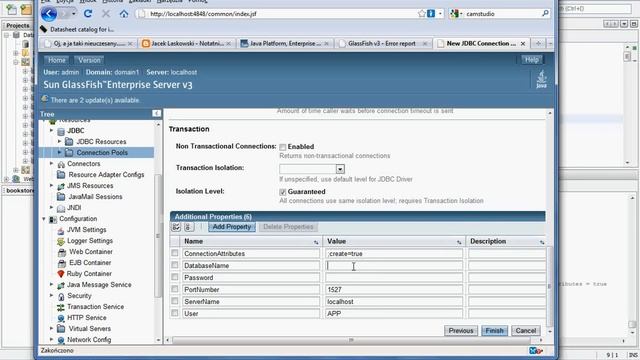
Task: Collapse the Tree panel arrow button
Action: coord(156,113)
